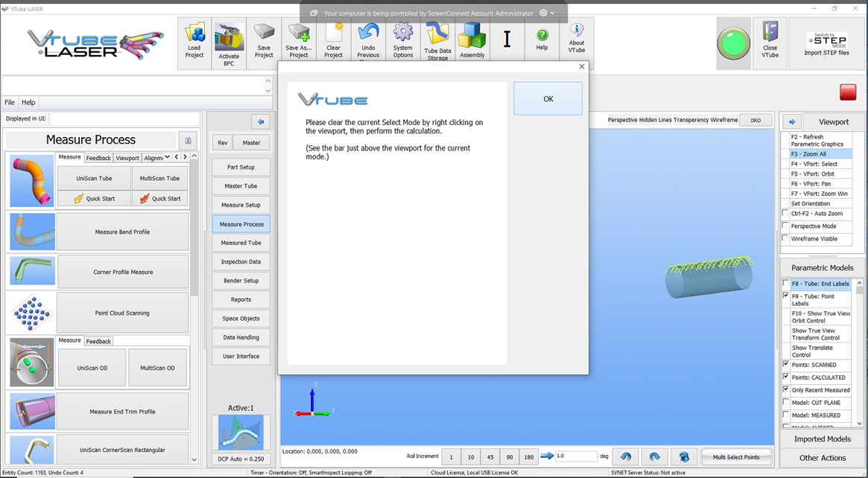Click the Active:1 tube preview thumbnail

[x=241, y=432]
